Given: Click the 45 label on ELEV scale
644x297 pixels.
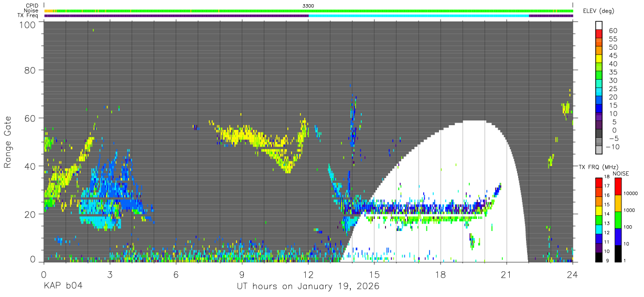Looking at the screenshot, I should pos(613,56).
